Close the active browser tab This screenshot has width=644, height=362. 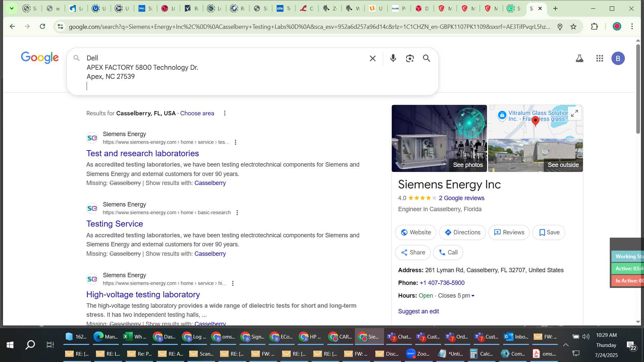pos(540,8)
